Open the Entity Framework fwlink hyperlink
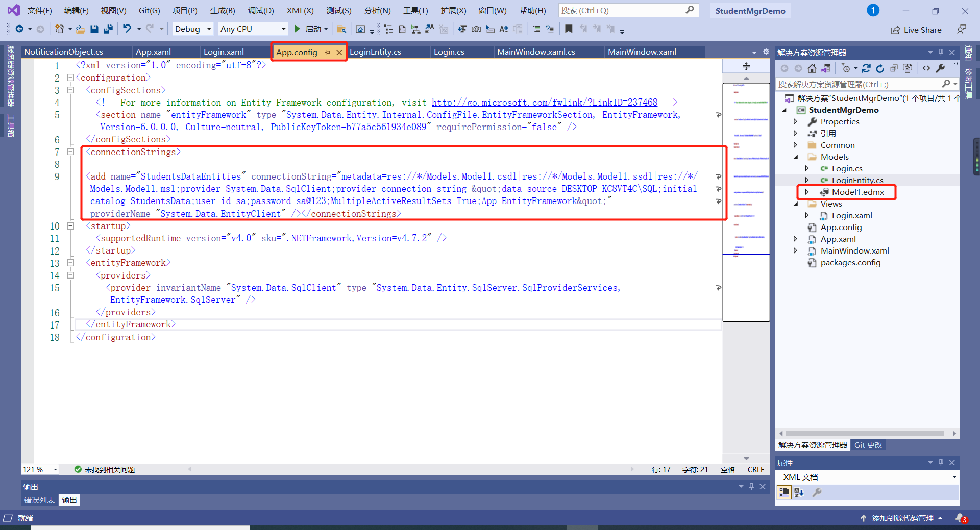The height and width of the screenshot is (530, 980). pos(544,102)
